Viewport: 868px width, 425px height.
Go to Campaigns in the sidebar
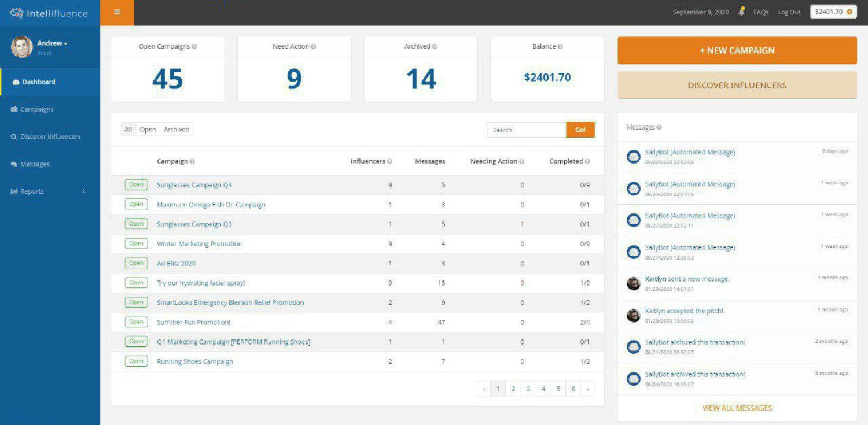point(37,109)
